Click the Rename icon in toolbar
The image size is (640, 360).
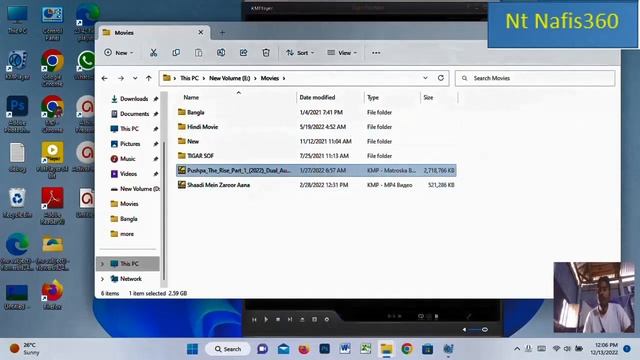pos(221,53)
